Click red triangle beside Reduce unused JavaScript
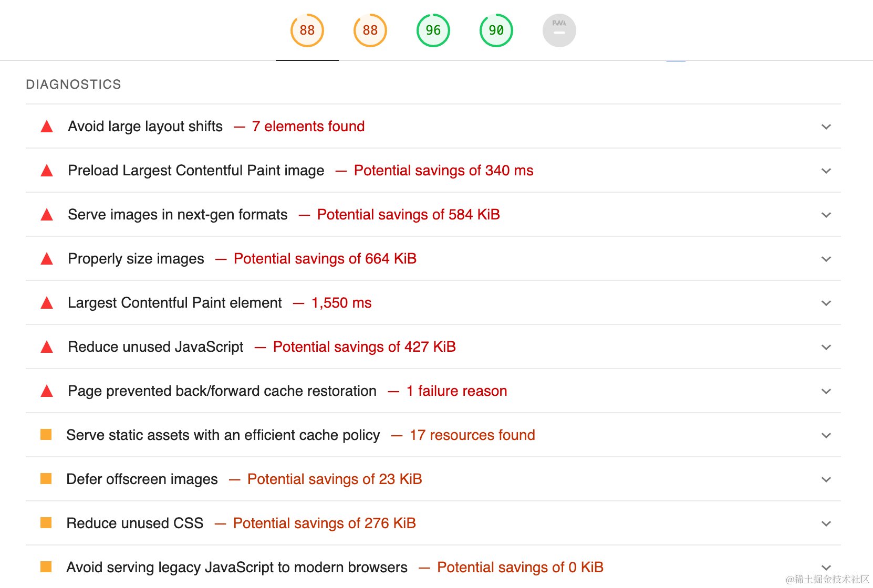 (x=47, y=347)
